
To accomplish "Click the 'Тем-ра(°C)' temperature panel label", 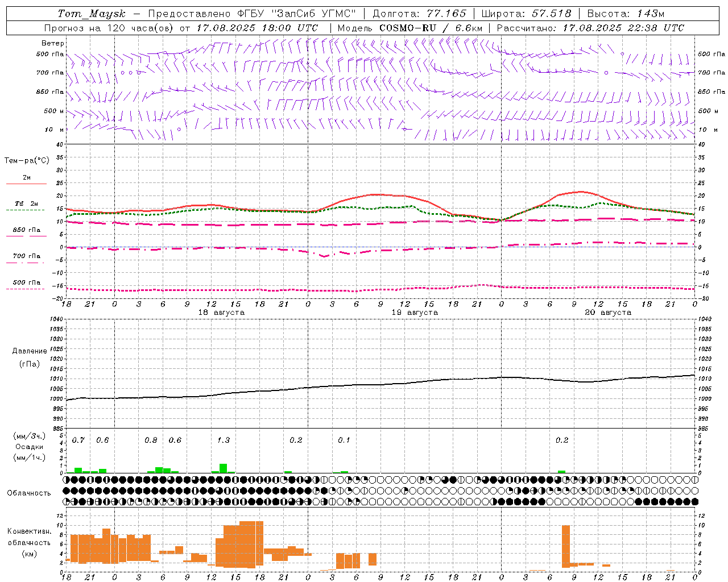I will [x=27, y=161].
